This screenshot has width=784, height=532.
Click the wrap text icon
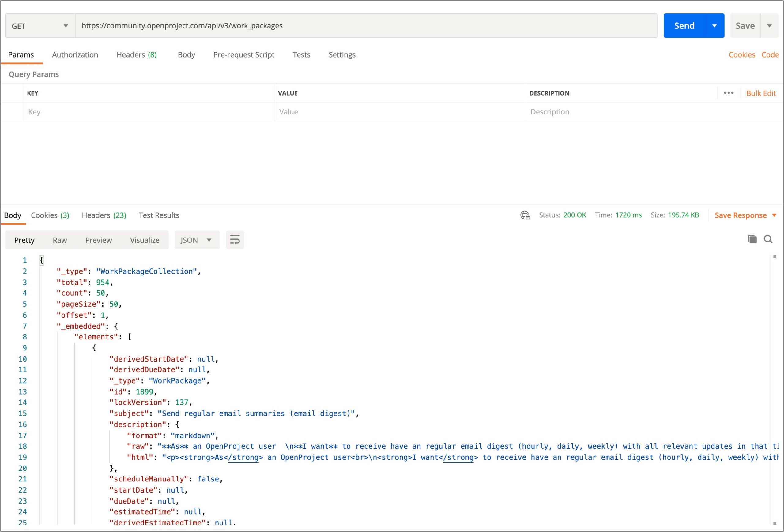click(x=235, y=240)
